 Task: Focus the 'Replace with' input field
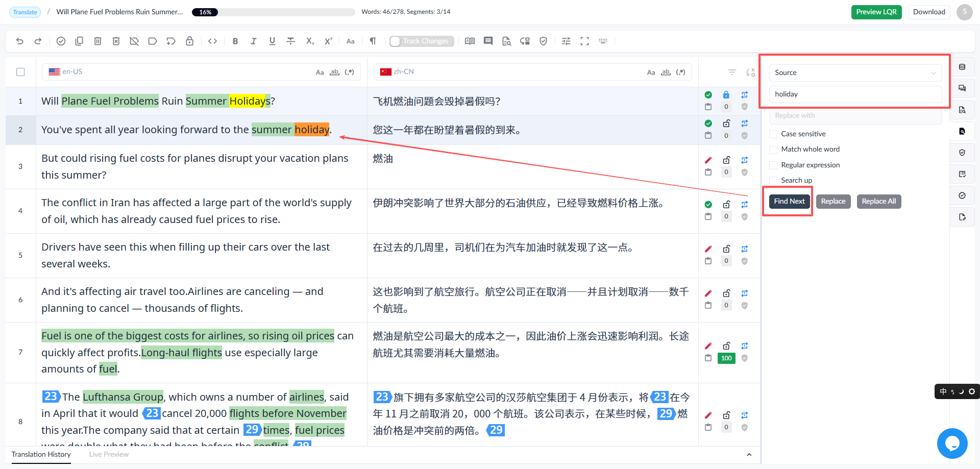(855, 116)
